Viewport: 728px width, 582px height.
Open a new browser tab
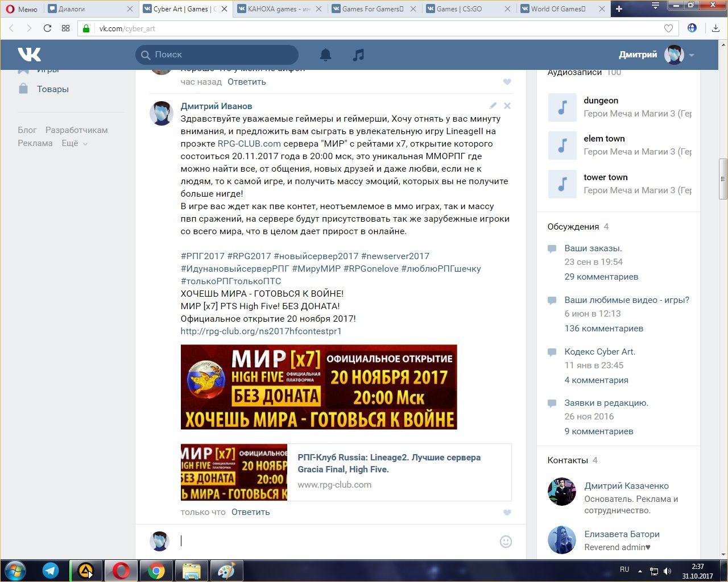(x=619, y=9)
